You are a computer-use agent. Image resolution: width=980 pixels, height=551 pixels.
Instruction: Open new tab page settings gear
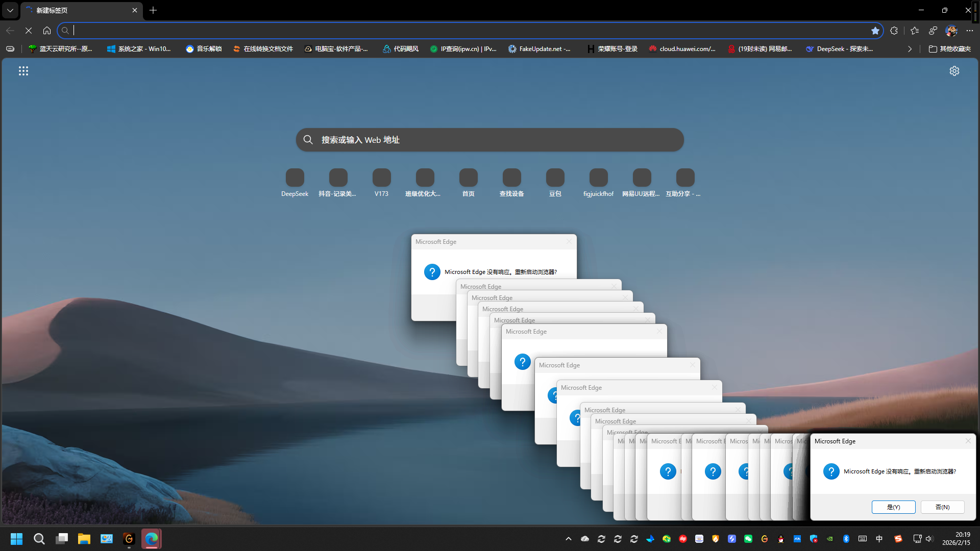click(954, 71)
